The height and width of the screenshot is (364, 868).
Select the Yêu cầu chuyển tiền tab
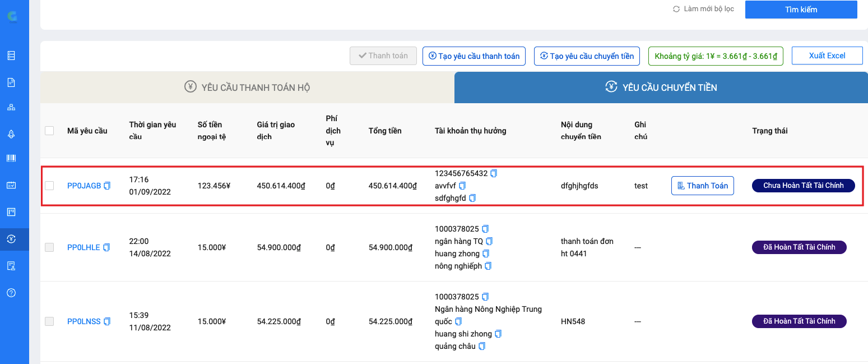(x=661, y=87)
